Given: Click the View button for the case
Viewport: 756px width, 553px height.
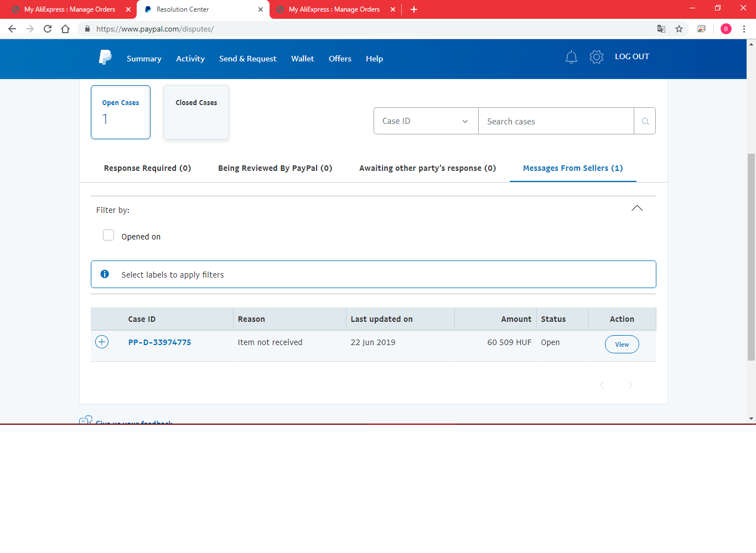Looking at the screenshot, I should click(622, 344).
